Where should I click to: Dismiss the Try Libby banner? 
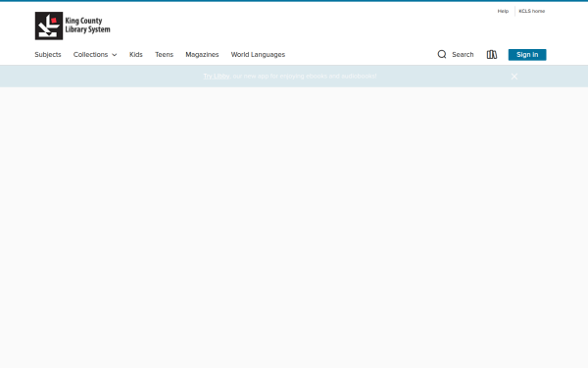point(514,77)
